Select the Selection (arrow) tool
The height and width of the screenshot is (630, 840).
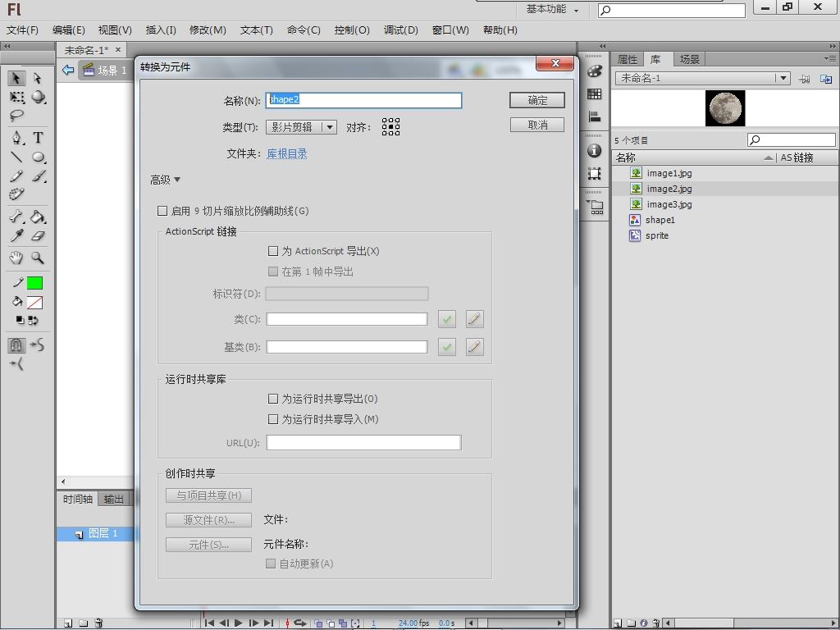click(x=16, y=78)
